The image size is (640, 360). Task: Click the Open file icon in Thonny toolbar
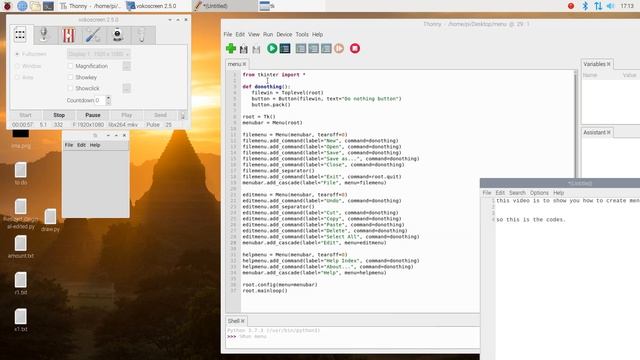click(244, 49)
